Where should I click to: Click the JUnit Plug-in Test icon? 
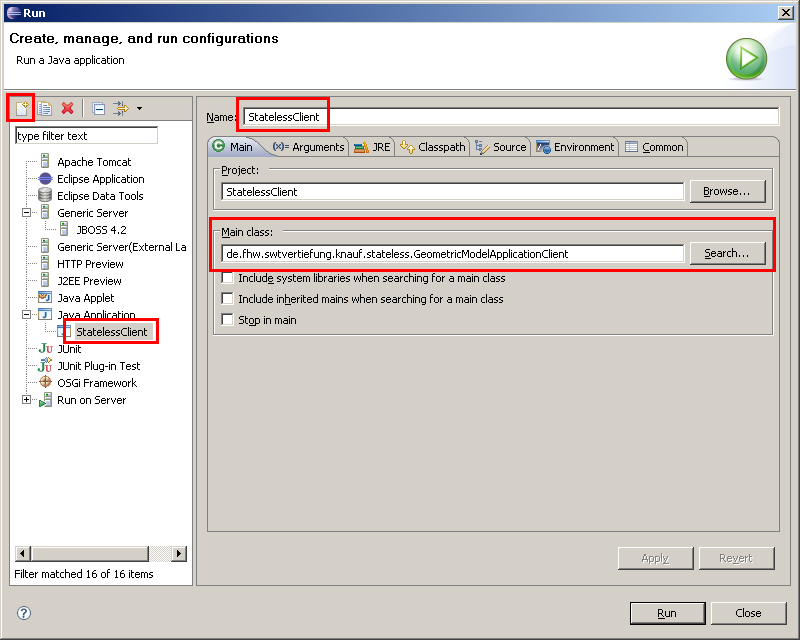coord(45,365)
